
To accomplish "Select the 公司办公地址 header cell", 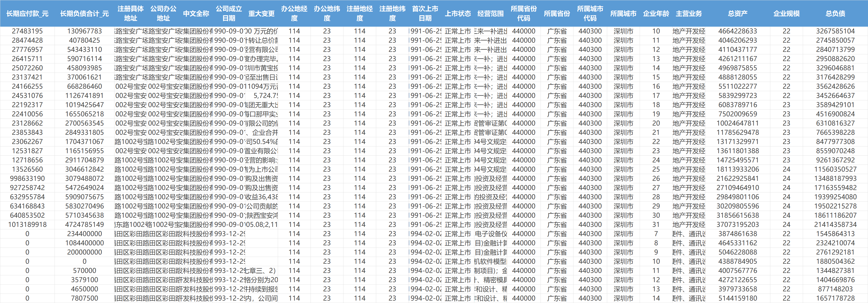I will (163, 14).
